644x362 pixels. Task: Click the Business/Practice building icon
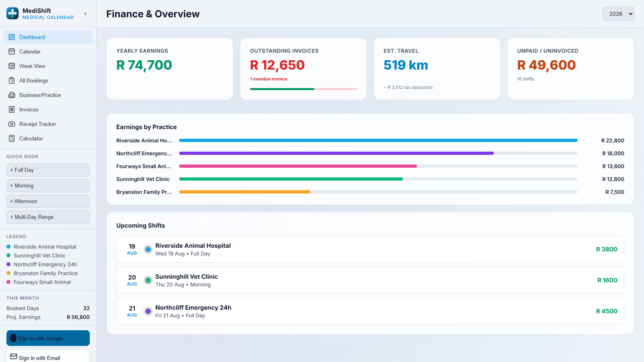pos(12,95)
